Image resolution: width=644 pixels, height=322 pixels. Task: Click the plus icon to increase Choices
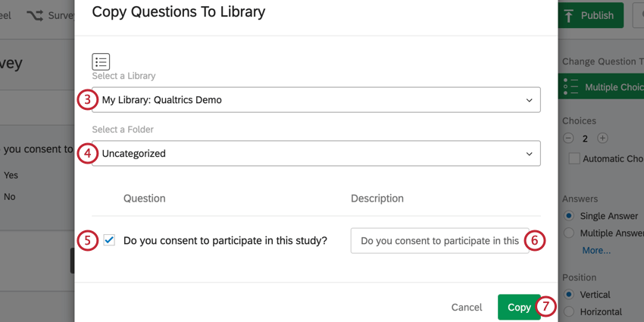(602, 139)
